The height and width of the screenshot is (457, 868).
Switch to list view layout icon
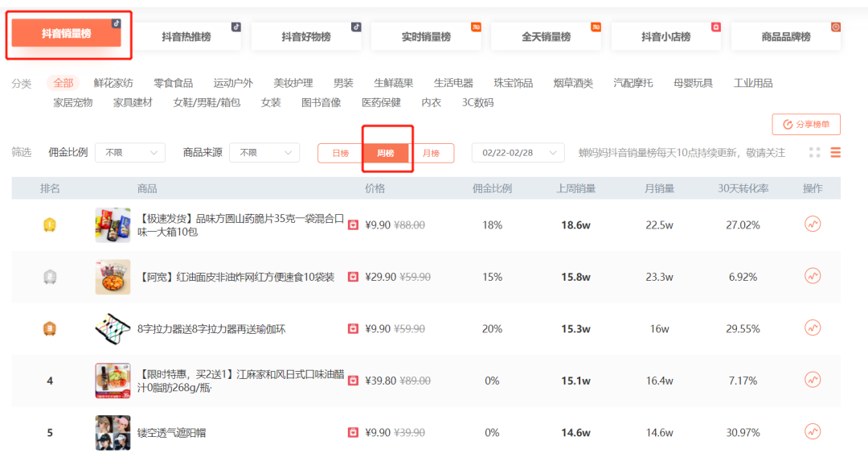835,152
